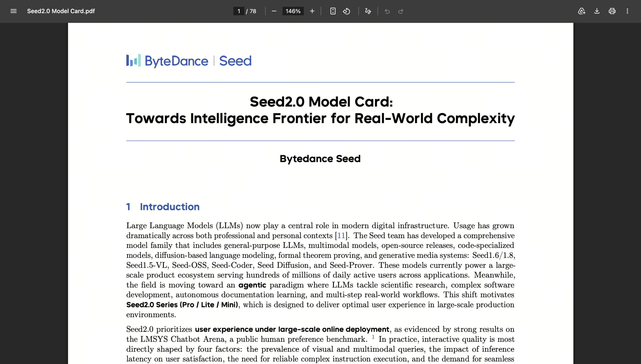
Task: Click the Bytedance Seed author name
Action: tap(320, 159)
